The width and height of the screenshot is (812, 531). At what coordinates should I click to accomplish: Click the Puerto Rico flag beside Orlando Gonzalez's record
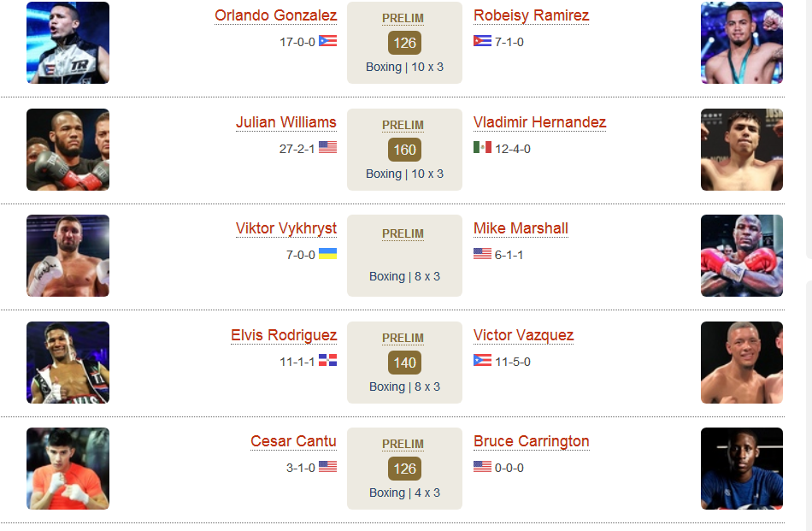coord(327,41)
